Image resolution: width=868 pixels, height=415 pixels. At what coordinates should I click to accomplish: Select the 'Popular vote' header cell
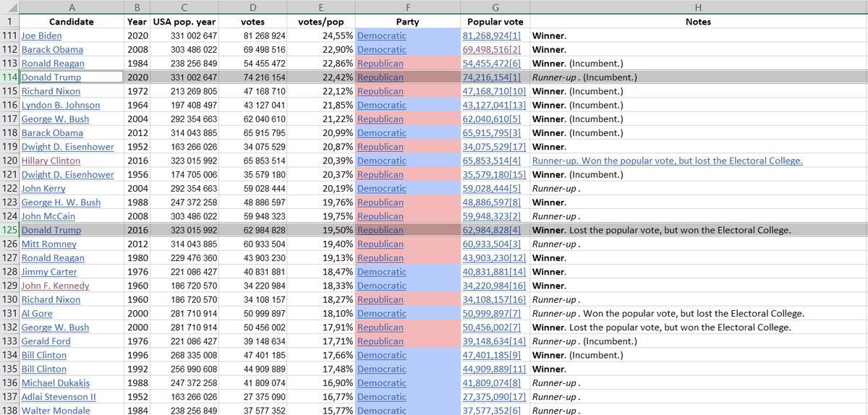[x=495, y=22]
